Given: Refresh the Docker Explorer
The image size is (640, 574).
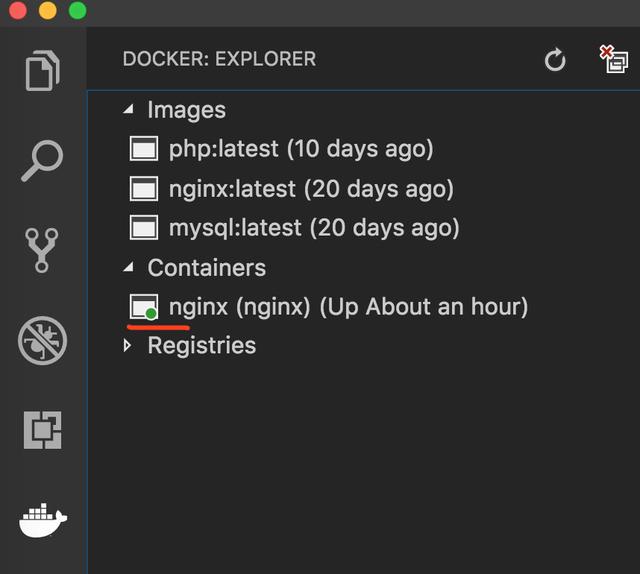Looking at the screenshot, I should click(555, 60).
